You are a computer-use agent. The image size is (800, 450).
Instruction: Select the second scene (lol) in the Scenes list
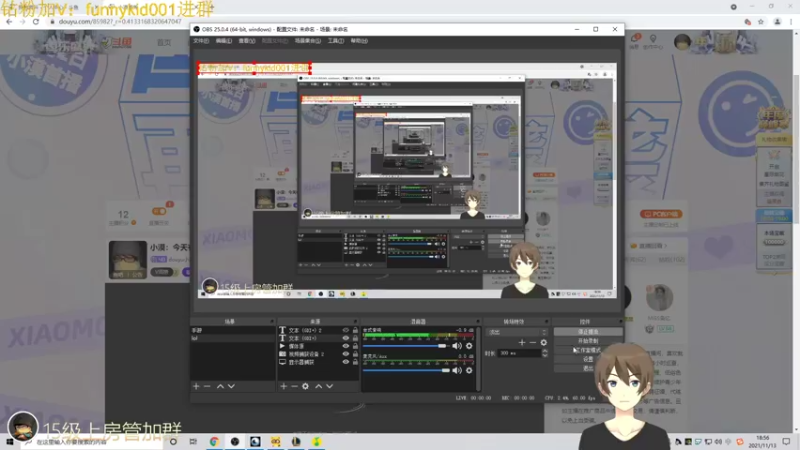(x=232, y=338)
